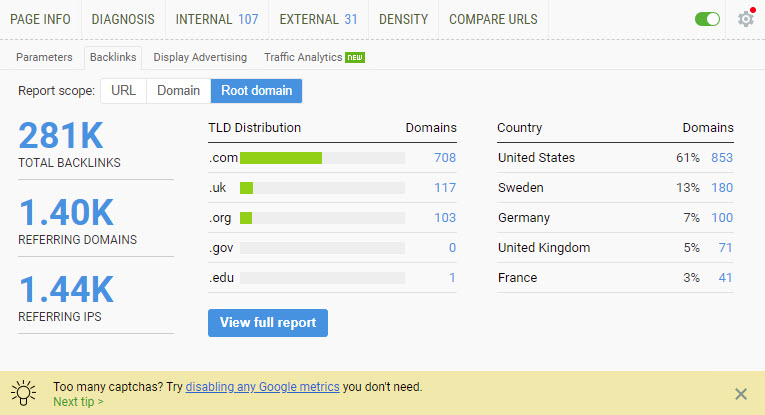Open the Traffic Analytics sub-tab
765x415 pixels.
click(x=314, y=57)
